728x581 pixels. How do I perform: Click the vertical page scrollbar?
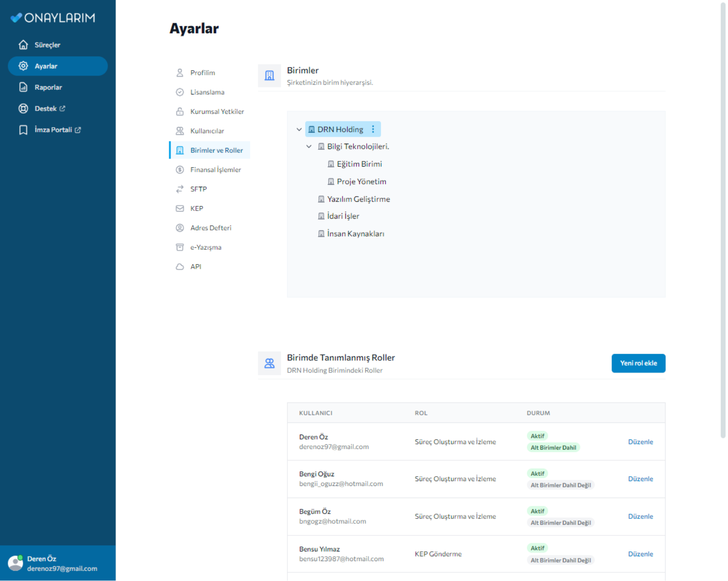(x=723, y=218)
